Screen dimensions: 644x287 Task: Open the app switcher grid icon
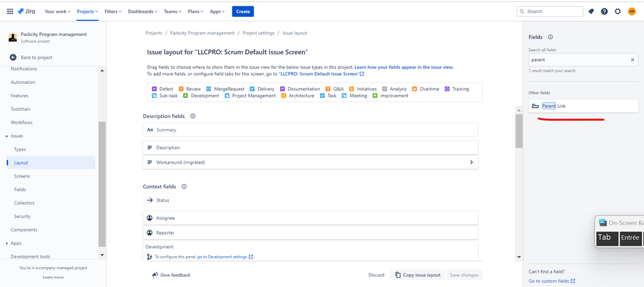(10, 12)
